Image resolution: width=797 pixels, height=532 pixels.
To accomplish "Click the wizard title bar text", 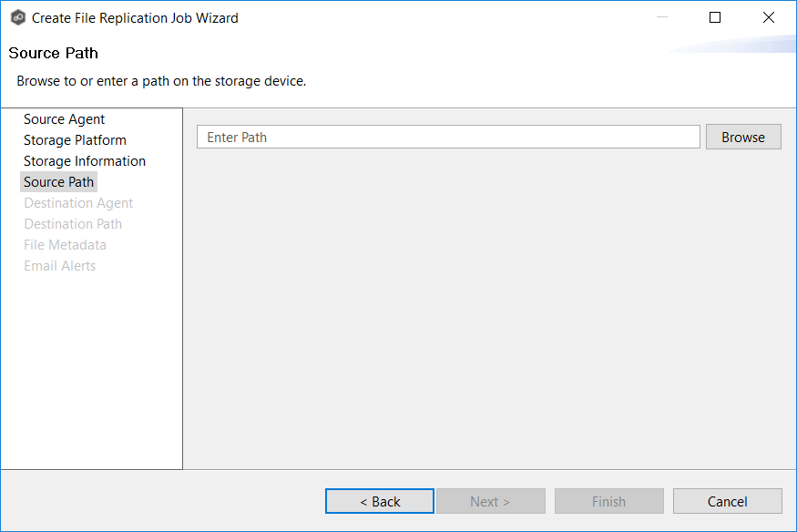I will point(135,17).
